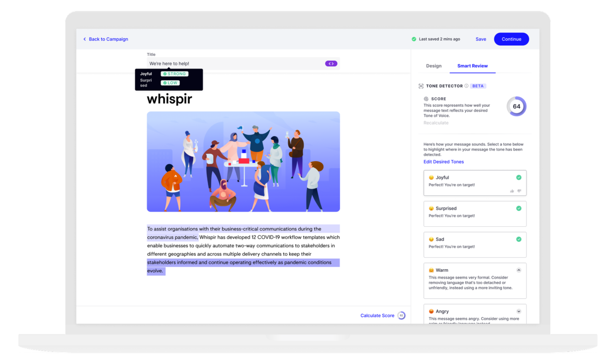Switch to the Design tab
The height and width of the screenshot is (364, 613).
[x=433, y=66]
